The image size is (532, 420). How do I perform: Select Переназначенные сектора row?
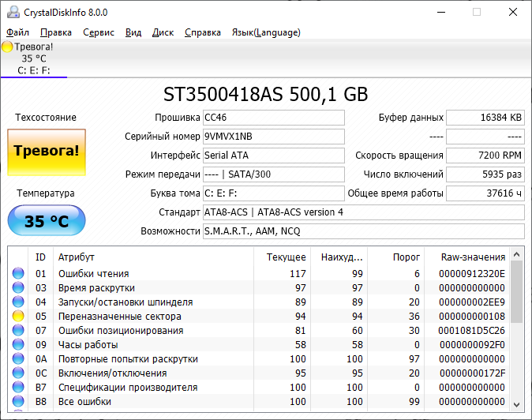point(259,317)
